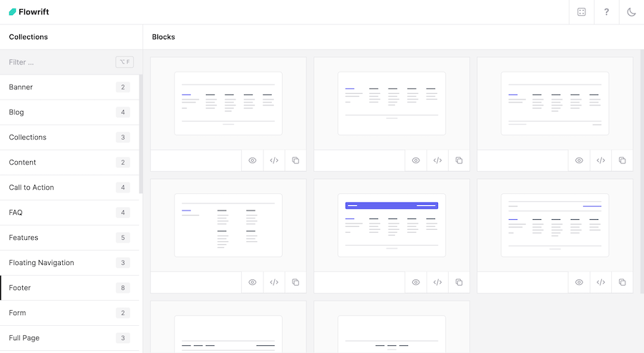Click the random block dice icon
This screenshot has width=644, height=353.
pos(582,12)
